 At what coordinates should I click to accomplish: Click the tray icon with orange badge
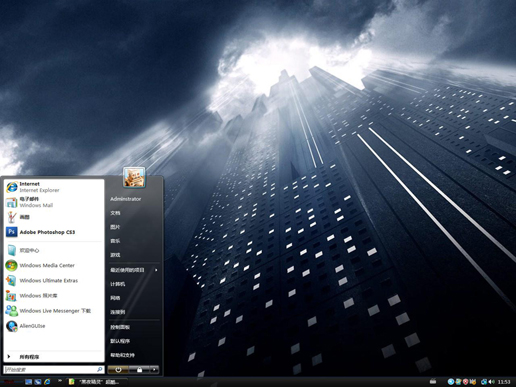[472, 382]
